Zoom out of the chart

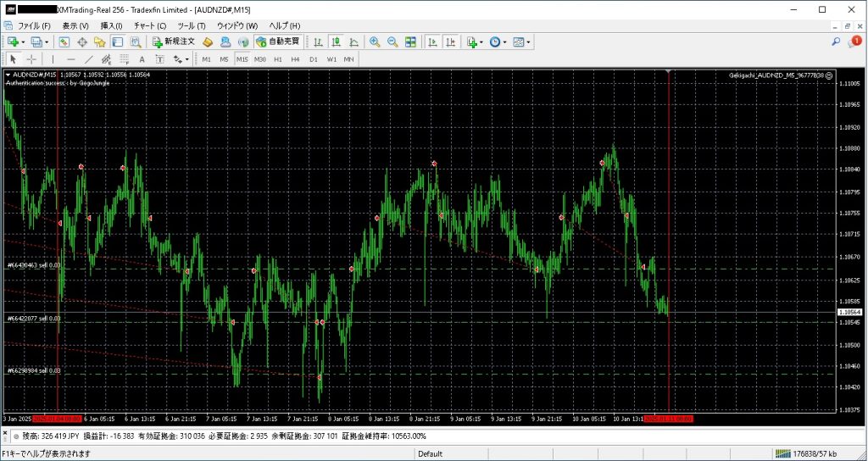(392, 42)
